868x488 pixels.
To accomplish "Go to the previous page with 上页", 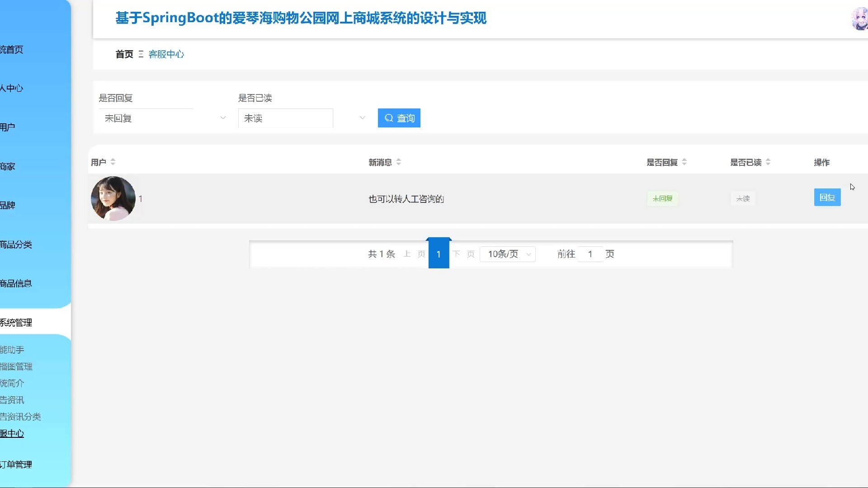I will (414, 254).
